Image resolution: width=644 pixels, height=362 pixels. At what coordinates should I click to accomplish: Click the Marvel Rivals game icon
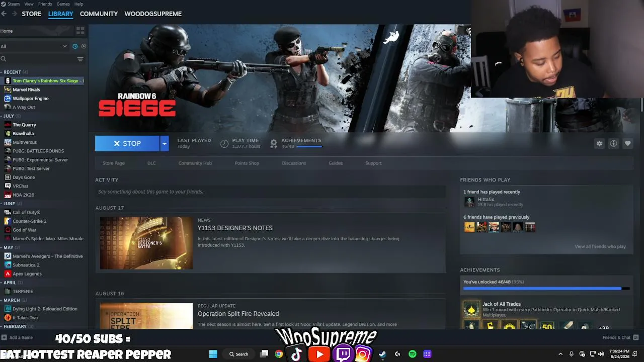[x=8, y=89]
